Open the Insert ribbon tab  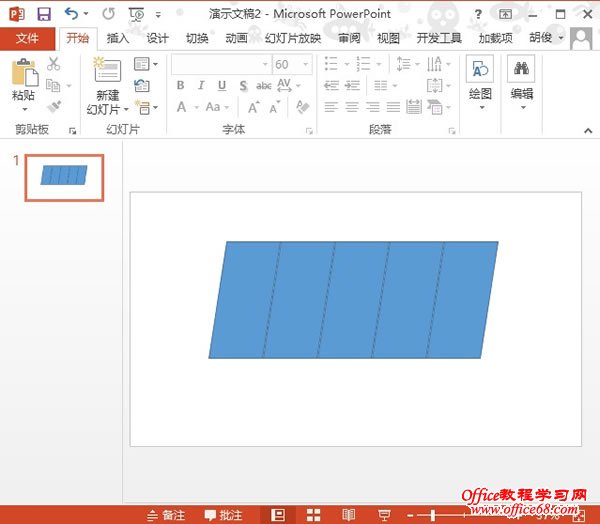(118, 38)
